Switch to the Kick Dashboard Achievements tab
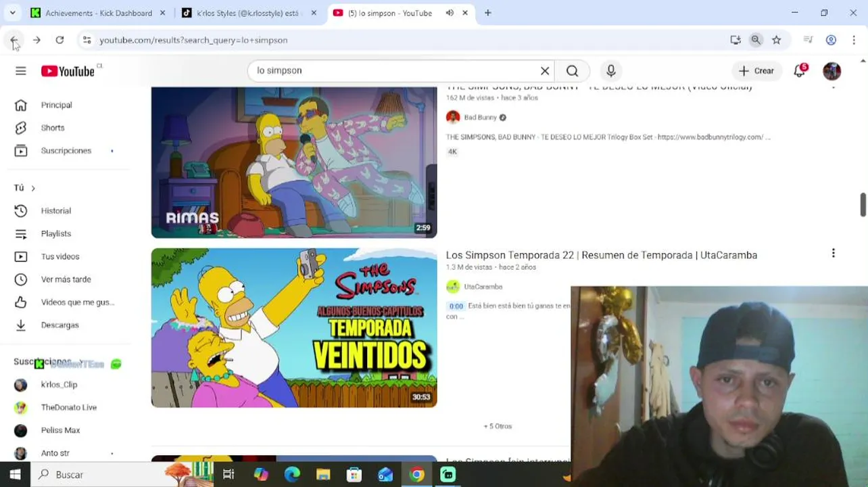Screen dimensions: 868x487 tap(99, 13)
